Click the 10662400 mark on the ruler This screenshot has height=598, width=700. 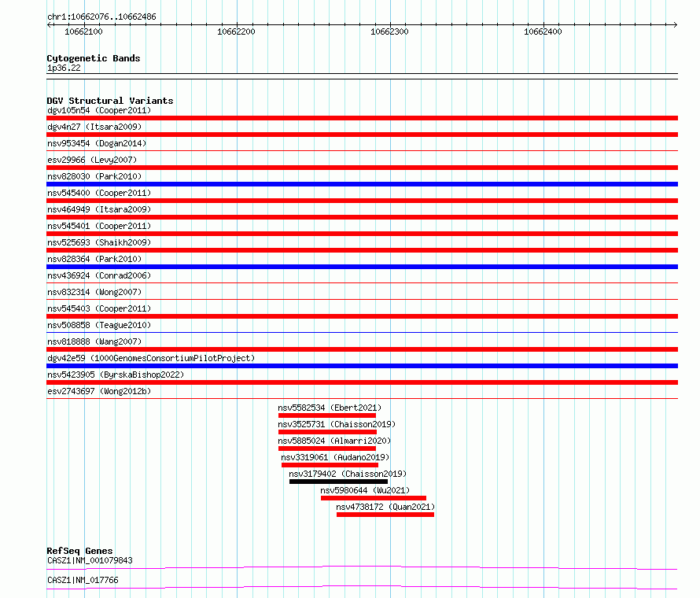(543, 31)
